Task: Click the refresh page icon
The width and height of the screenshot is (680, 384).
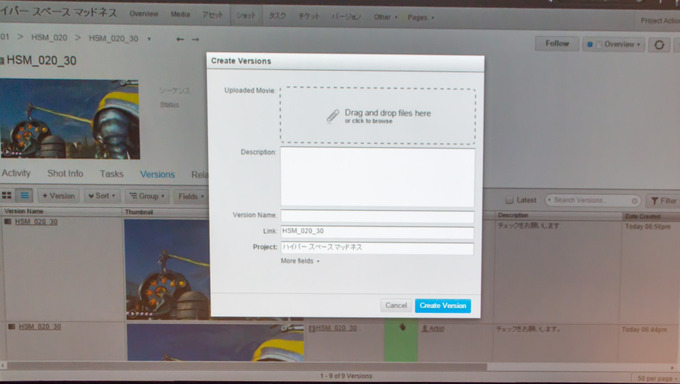Action: [x=659, y=45]
